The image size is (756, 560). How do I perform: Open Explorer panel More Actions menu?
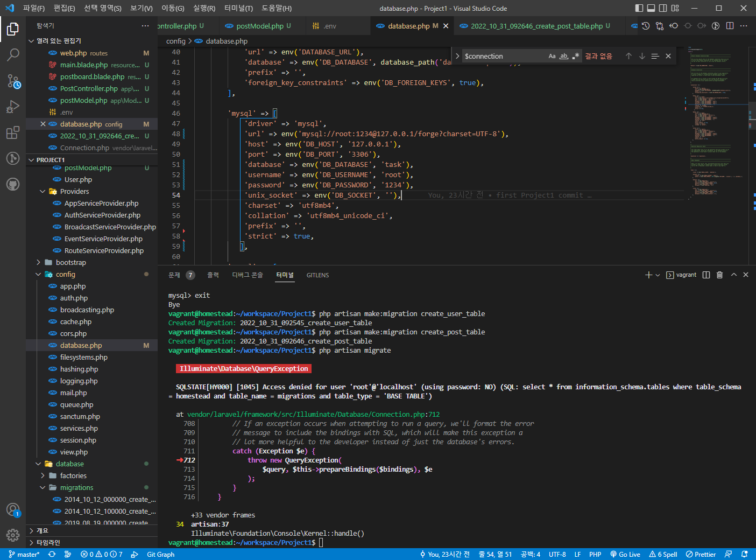click(145, 26)
